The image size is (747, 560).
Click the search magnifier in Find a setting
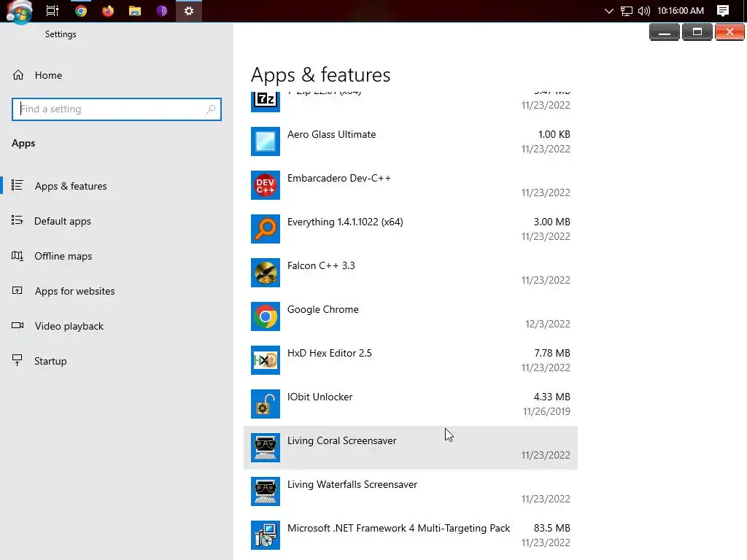pyautogui.click(x=211, y=109)
